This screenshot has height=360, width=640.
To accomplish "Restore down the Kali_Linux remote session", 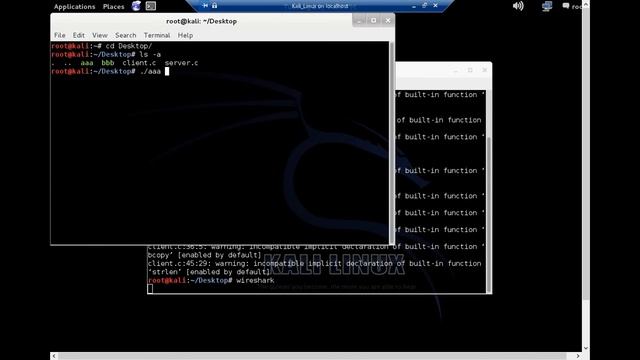I will click(424, 6).
